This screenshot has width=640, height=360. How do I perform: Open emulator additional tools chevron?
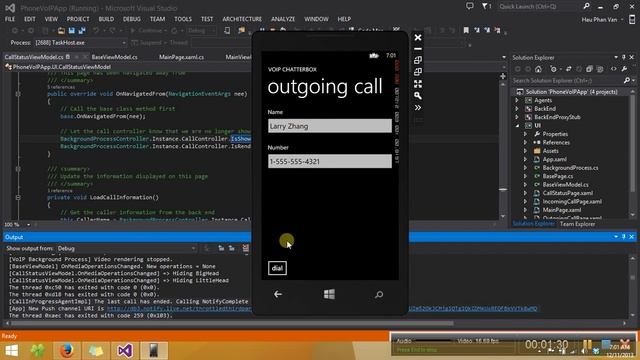click(418, 108)
